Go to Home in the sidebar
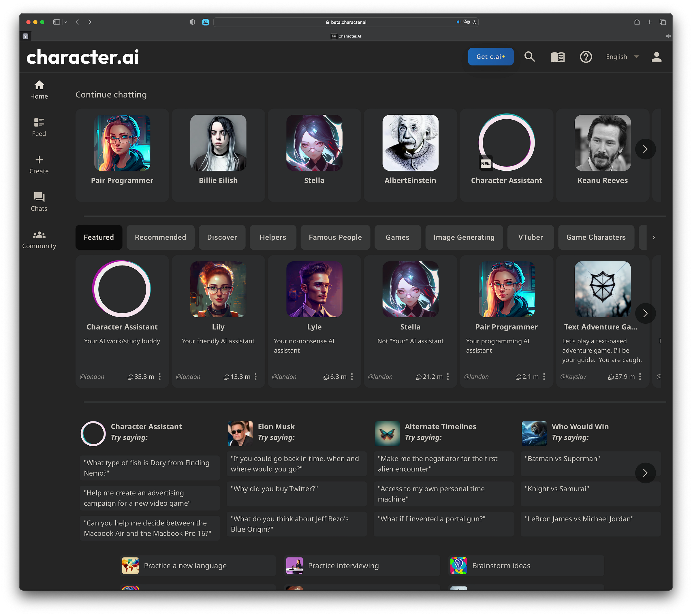This screenshot has height=616, width=692. tap(39, 90)
